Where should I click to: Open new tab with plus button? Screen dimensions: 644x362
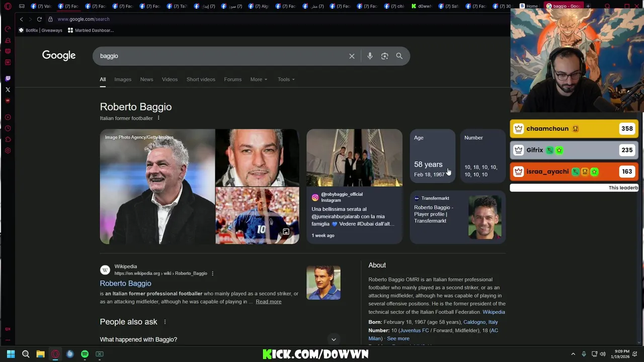[x=588, y=7]
